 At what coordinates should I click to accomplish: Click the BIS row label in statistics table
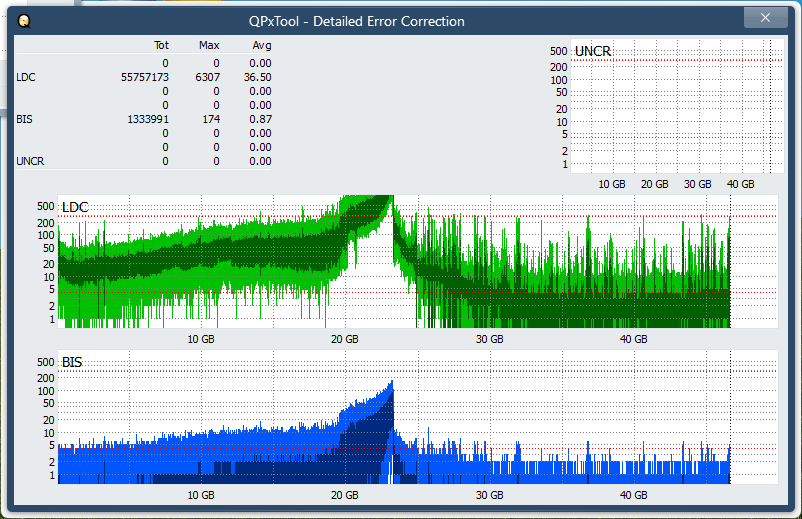coord(25,119)
